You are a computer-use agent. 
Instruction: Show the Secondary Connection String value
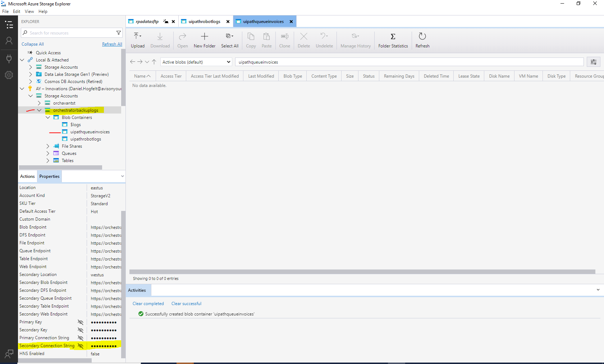pos(81,346)
